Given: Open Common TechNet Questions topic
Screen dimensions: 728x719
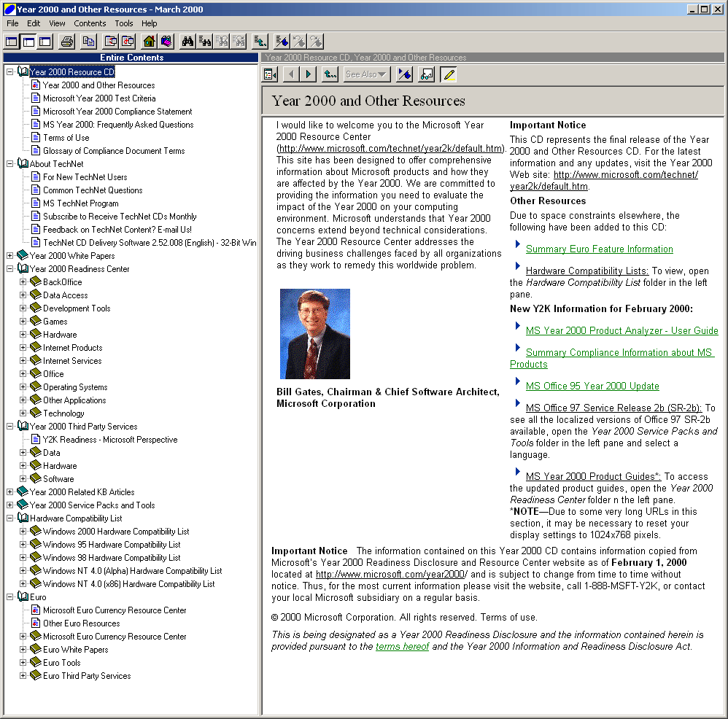Looking at the screenshot, I should pos(93,190).
